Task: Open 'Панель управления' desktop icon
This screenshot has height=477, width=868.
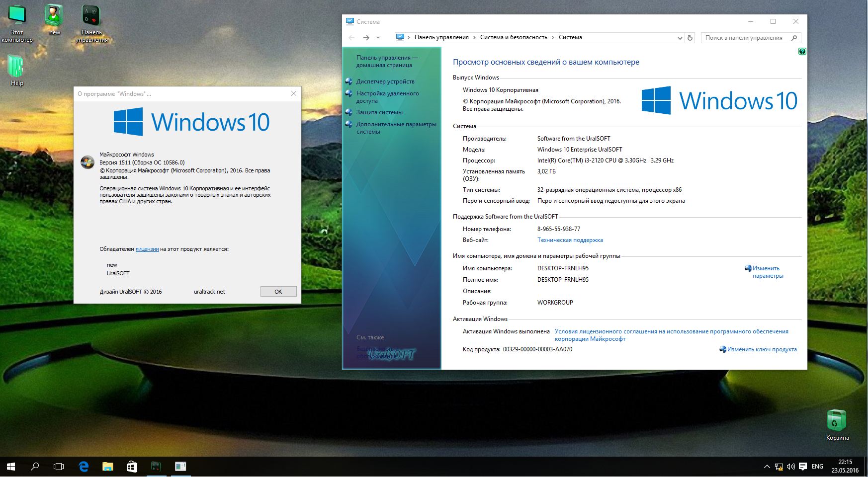Action: pyautogui.click(x=91, y=23)
